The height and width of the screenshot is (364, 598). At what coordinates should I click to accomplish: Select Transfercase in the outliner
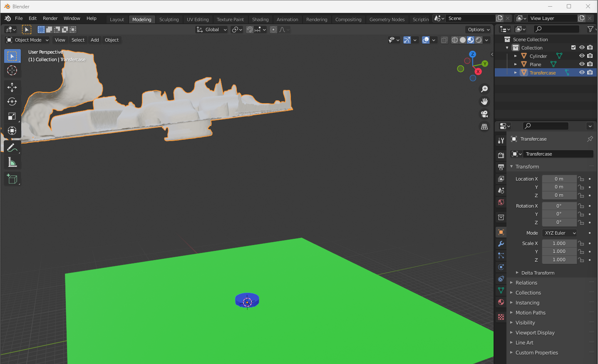(542, 73)
